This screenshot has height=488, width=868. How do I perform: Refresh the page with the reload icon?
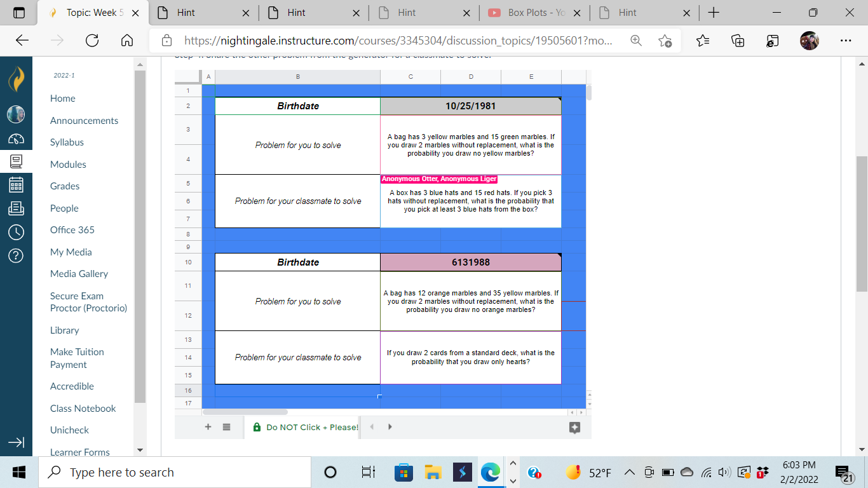(x=92, y=40)
